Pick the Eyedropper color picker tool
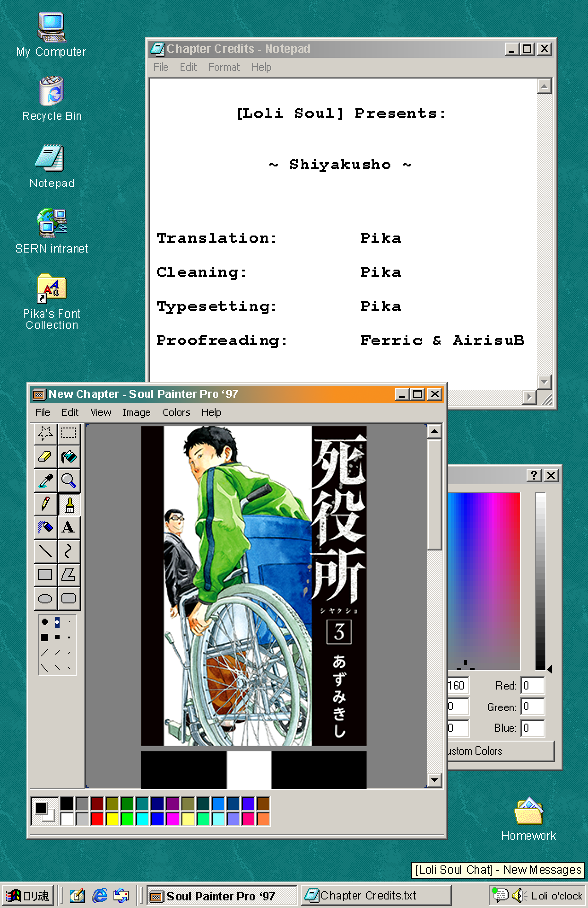Viewport: 588px width, 908px height. pos(45,480)
